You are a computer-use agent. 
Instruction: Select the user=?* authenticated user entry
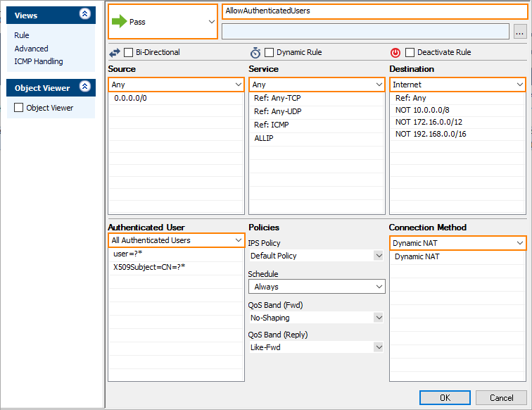click(176, 254)
